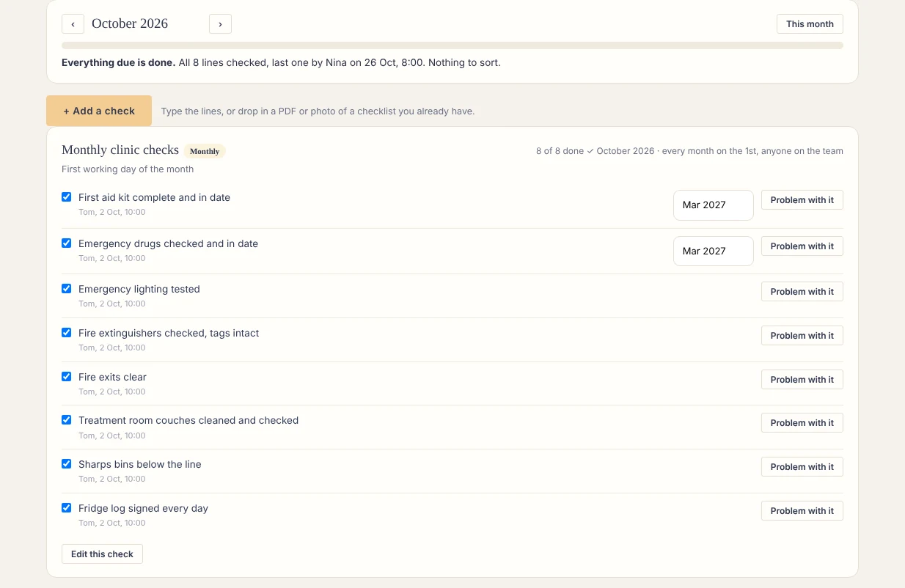This screenshot has height=588, width=905.
Task: Click "Type the lines, or drop in a PDF" hint
Action: [318, 111]
